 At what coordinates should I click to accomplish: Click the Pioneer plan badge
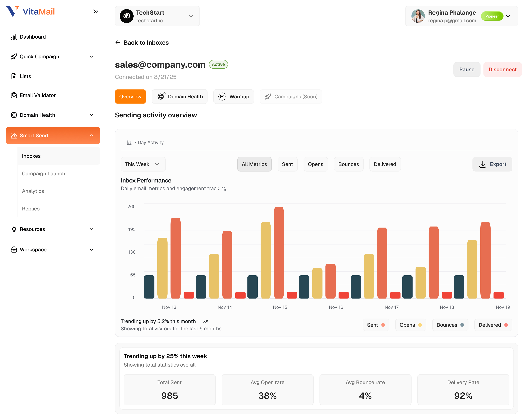pyautogui.click(x=492, y=16)
